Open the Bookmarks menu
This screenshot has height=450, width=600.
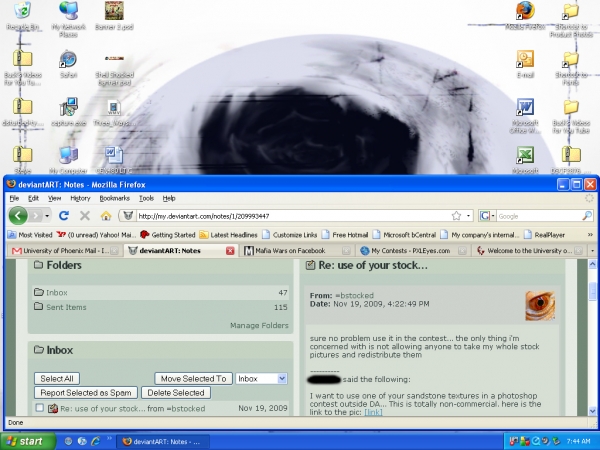click(114, 198)
